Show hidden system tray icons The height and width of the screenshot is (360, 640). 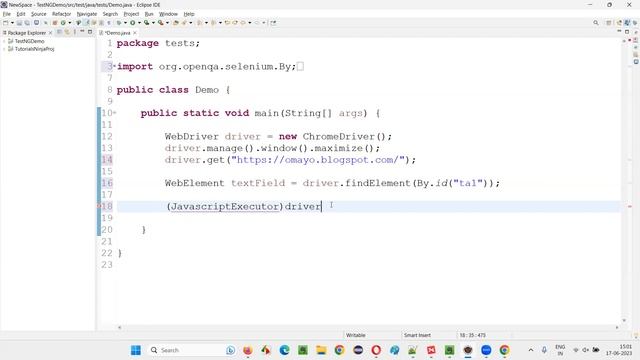531,350
